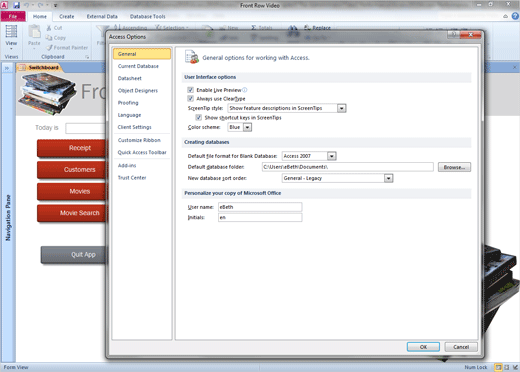Select the Format Painter tool
The height and width of the screenshot is (372, 520).
[67, 48]
